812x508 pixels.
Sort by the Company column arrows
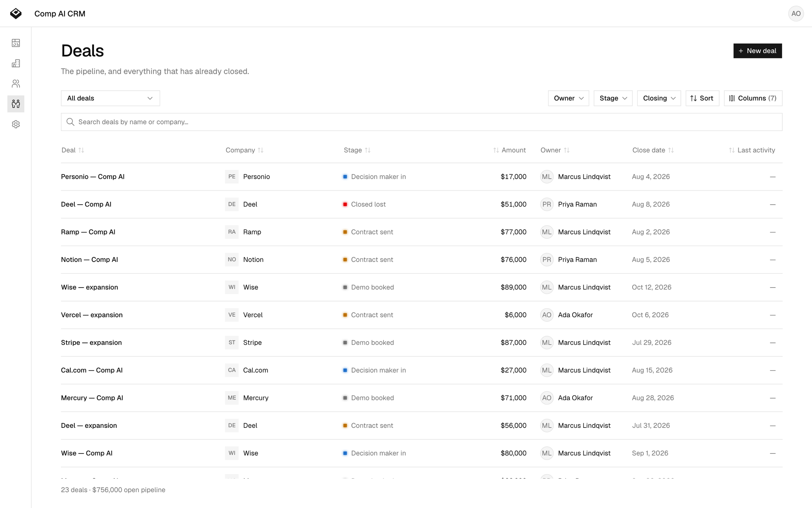(x=261, y=150)
